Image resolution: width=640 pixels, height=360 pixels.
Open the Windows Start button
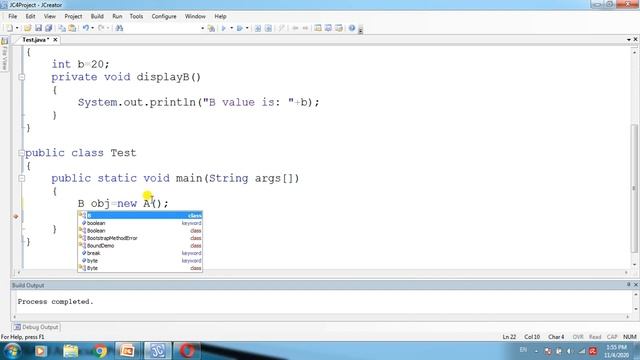click(x=12, y=351)
